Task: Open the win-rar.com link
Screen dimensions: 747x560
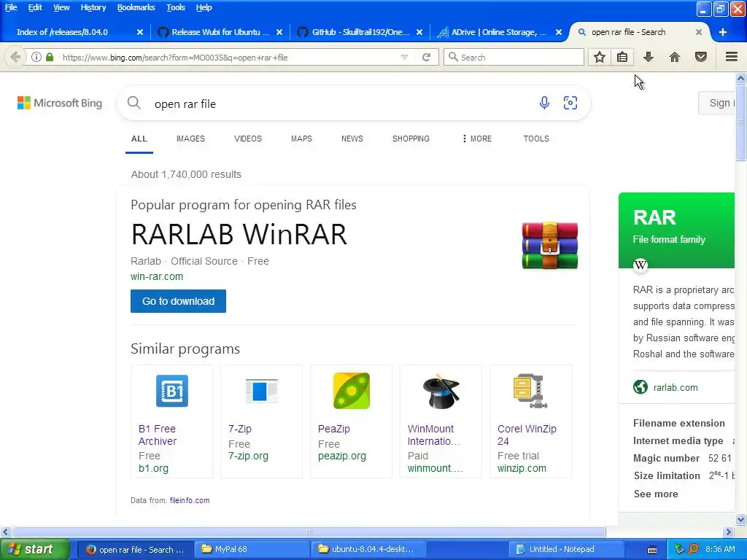Action: (x=157, y=276)
